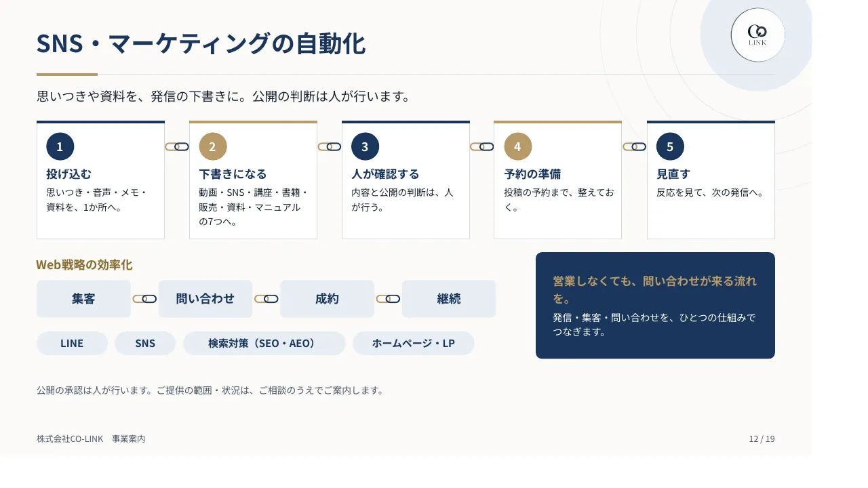Click the page number 12 / 19
868x488 pixels.
click(x=762, y=439)
